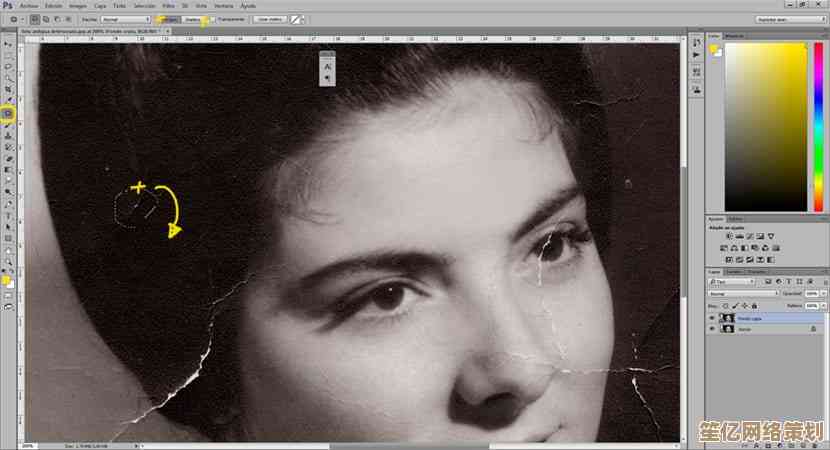Enable the Transparente checkbox in options bar
830x450 pixels.
point(214,19)
